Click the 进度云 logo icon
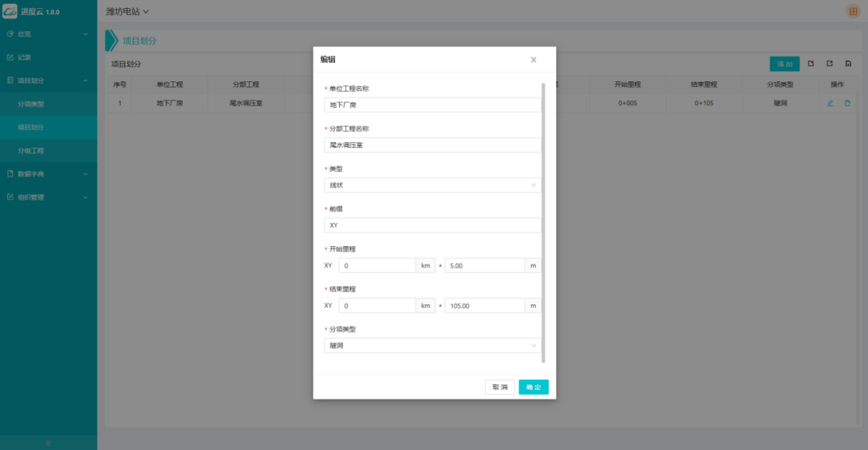This screenshot has width=868, height=450. 9,12
